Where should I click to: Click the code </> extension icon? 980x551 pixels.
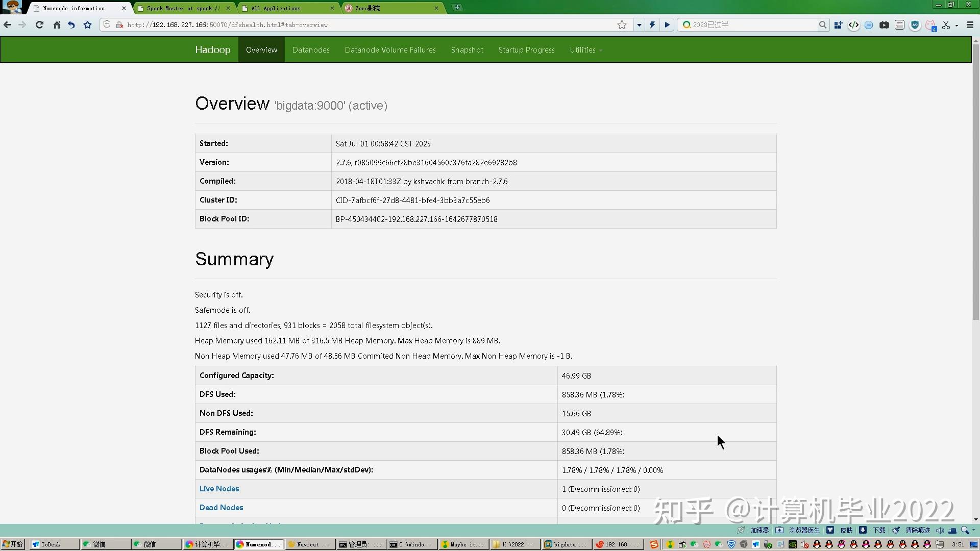853,25
